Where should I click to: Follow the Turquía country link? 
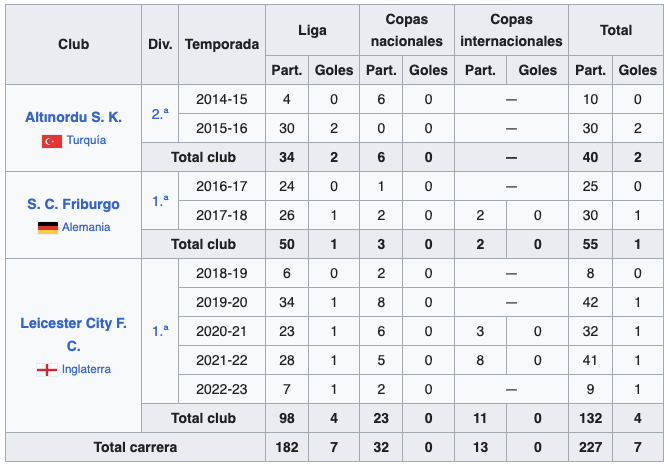tap(86, 141)
